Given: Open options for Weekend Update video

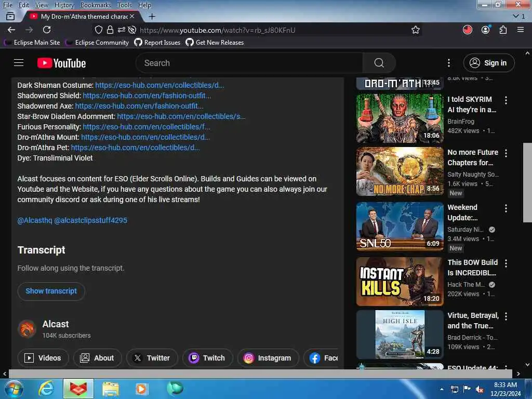Looking at the screenshot, I should pyautogui.click(x=506, y=208).
